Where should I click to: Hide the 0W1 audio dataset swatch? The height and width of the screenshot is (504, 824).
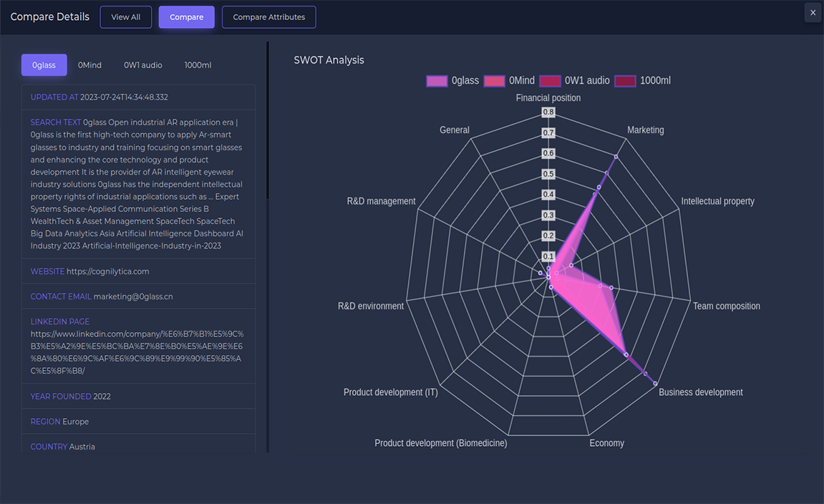point(550,81)
